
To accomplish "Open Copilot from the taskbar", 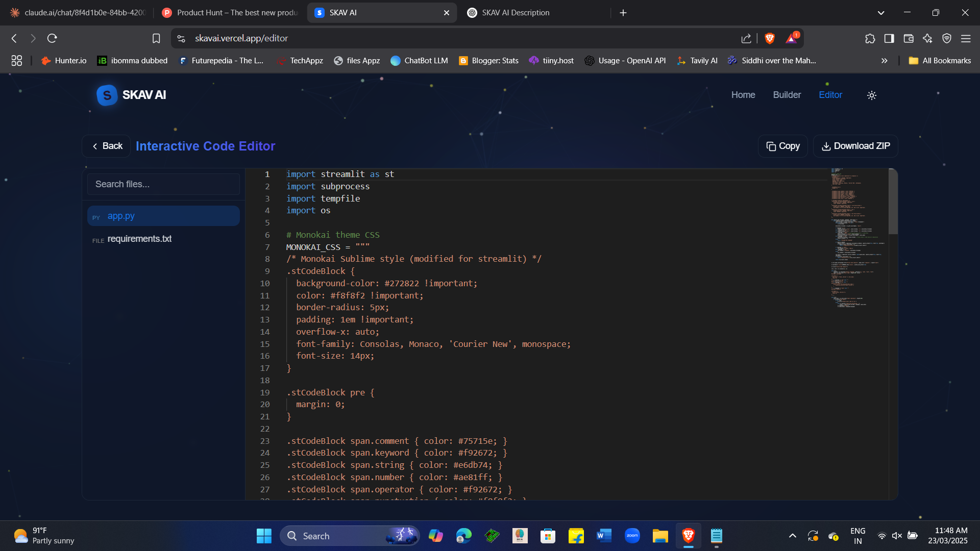I will [x=435, y=536].
